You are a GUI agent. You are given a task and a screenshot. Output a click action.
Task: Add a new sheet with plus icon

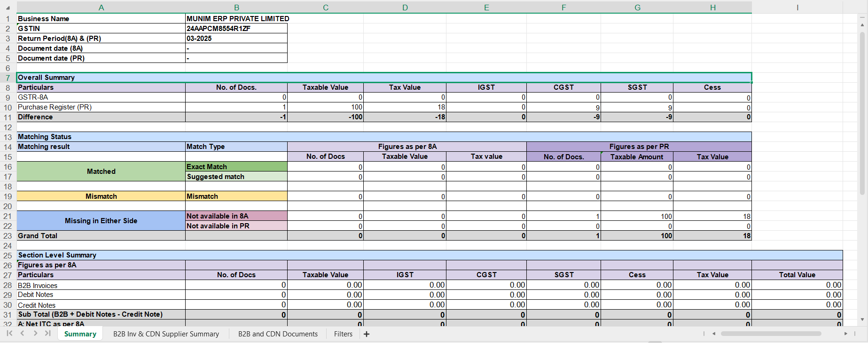tap(367, 334)
